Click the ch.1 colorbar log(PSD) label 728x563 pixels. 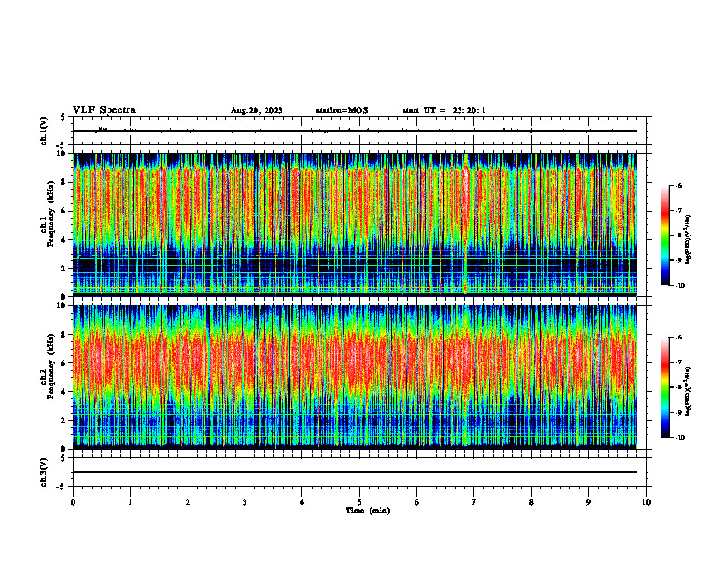pos(688,240)
